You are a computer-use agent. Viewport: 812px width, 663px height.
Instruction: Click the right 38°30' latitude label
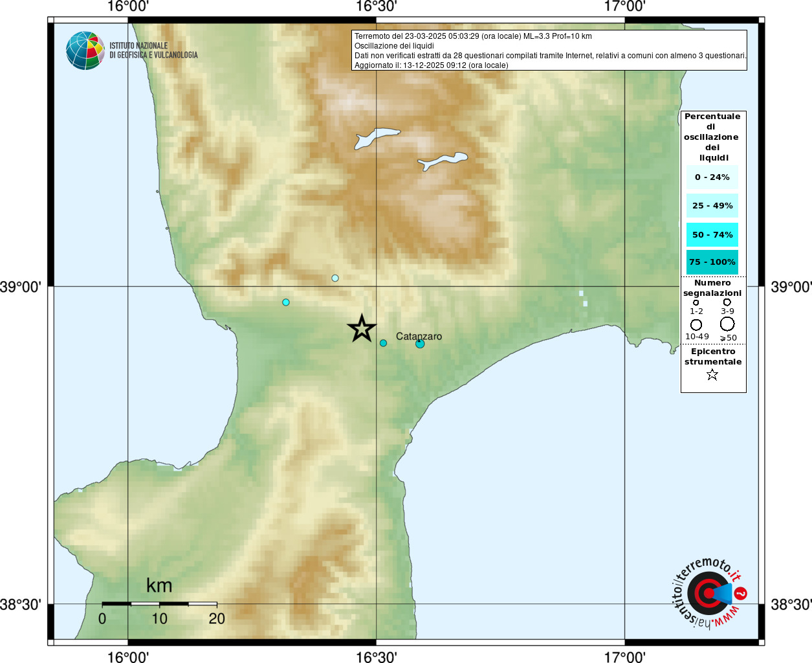point(791,604)
